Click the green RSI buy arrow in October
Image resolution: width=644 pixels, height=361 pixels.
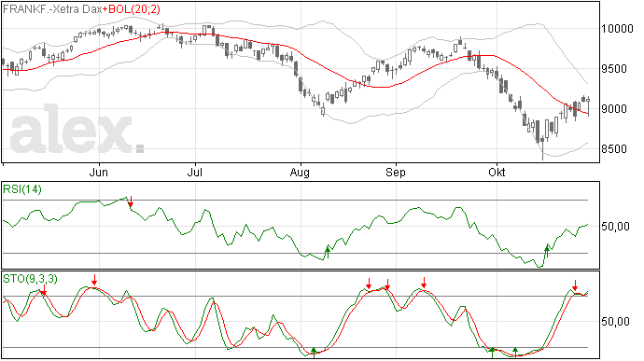tap(547, 251)
